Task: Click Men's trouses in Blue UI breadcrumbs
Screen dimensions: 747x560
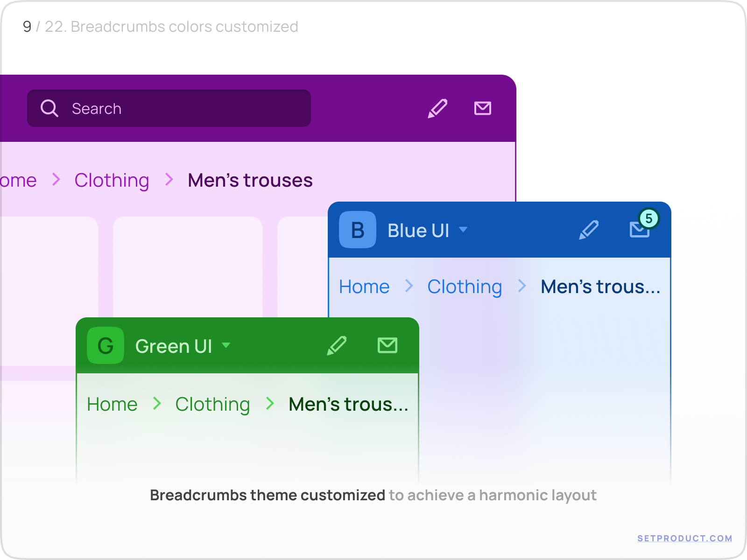Action: [600, 287]
